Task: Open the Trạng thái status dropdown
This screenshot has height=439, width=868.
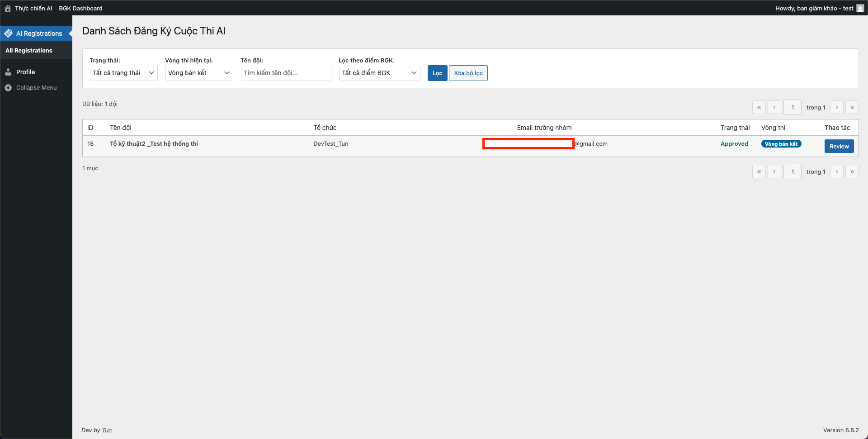Action: pos(123,73)
